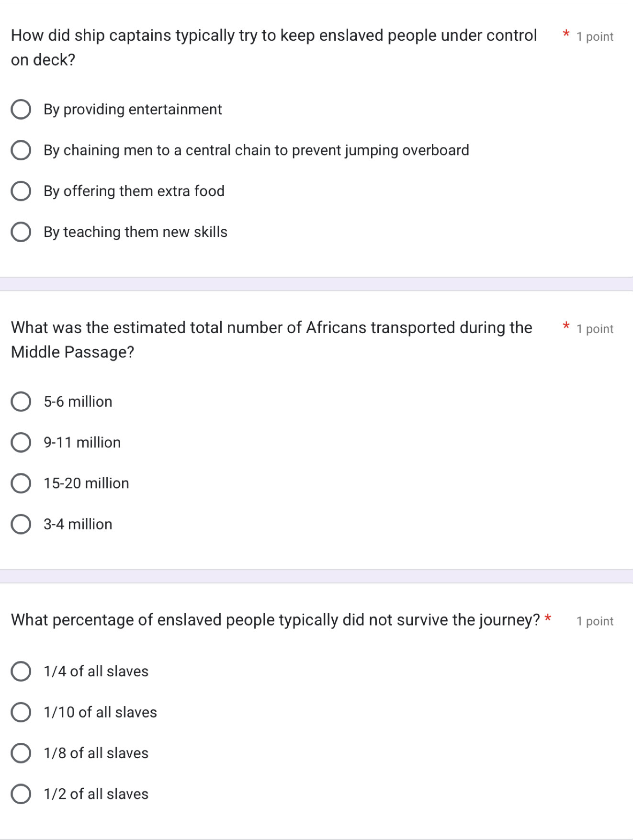This screenshot has height=840, width=633.
Task: Mark '15-20 million' as the answer
Action: 21,483
